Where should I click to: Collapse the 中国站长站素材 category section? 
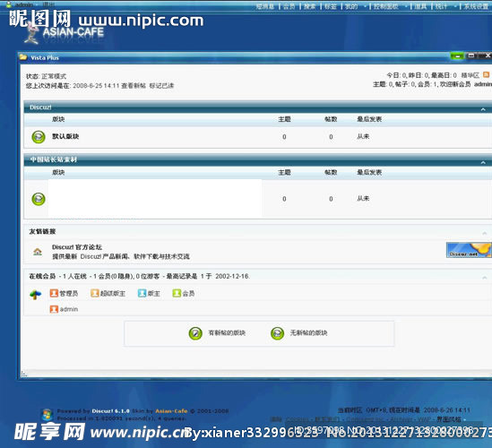pos(483,162)
